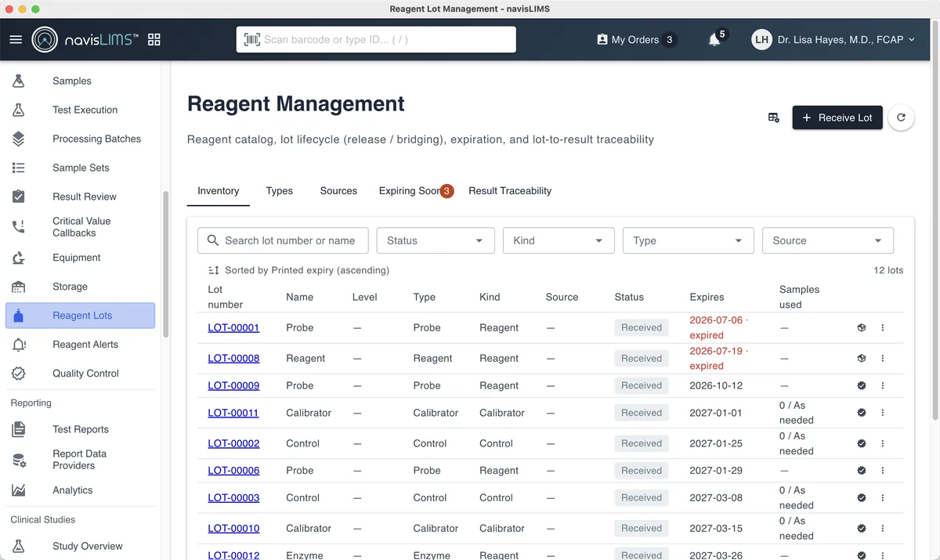Open the more options menu for LOT-00008
Image resolution: width=940 pixels, height=560 pixels.
(883, 358)
